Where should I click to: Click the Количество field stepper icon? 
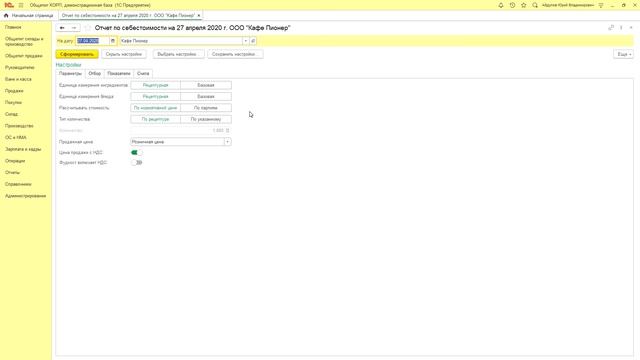(x=228, y=131)
